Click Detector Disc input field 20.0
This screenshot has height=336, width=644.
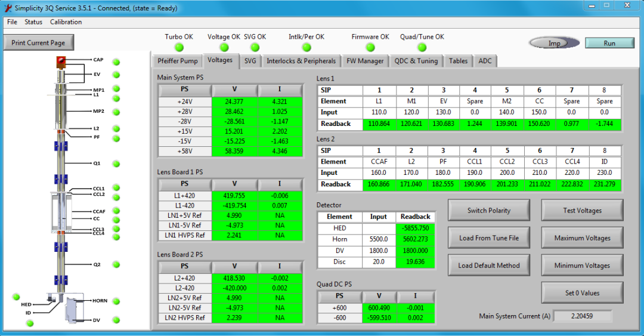click(379, 261)
